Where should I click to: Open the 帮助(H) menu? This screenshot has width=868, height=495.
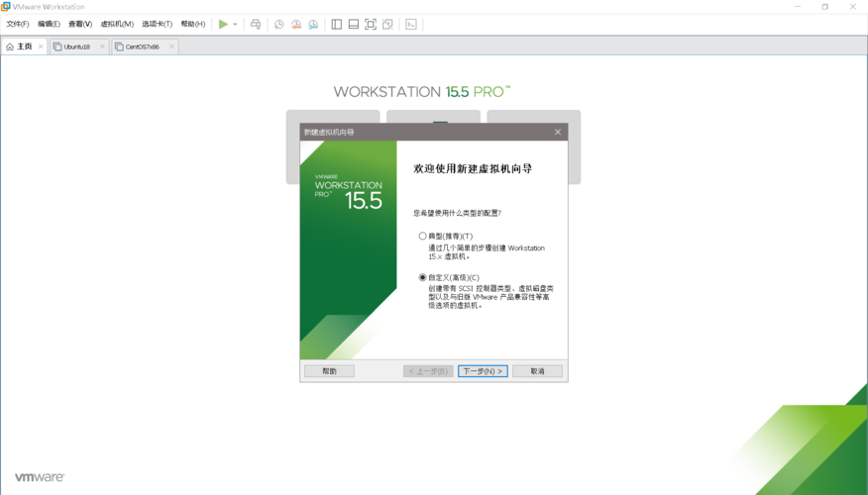(193, 24)
